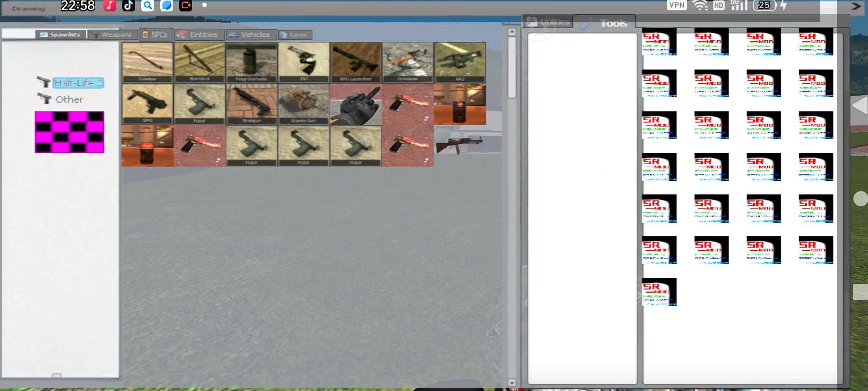This screenshot has height=391, width=868.
Task: Tap the TikTok icon in status bar
Action: pos(129,6)
